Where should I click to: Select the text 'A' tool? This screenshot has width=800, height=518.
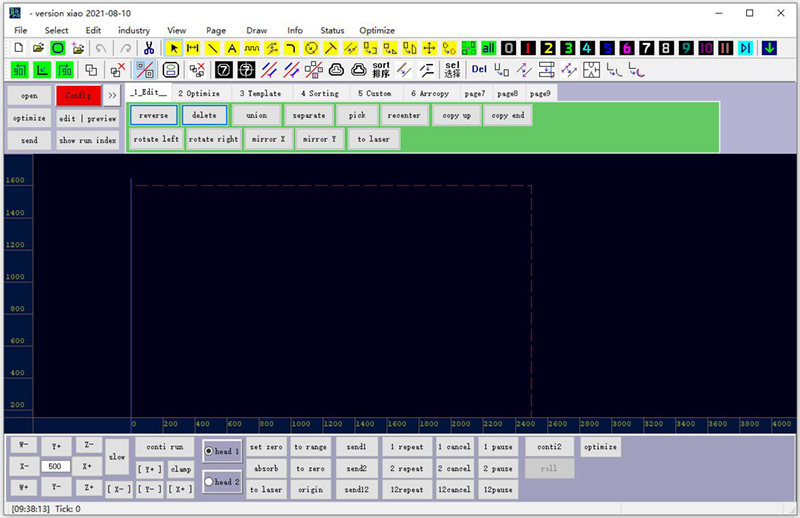click(232, 48)
